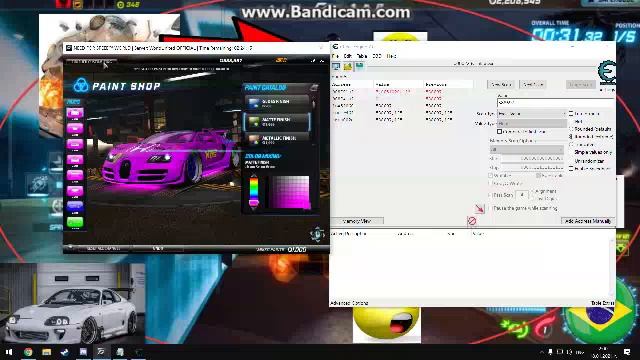Open the Value Type dropdown
640x360 pixels.
click(x=532, y=123)
